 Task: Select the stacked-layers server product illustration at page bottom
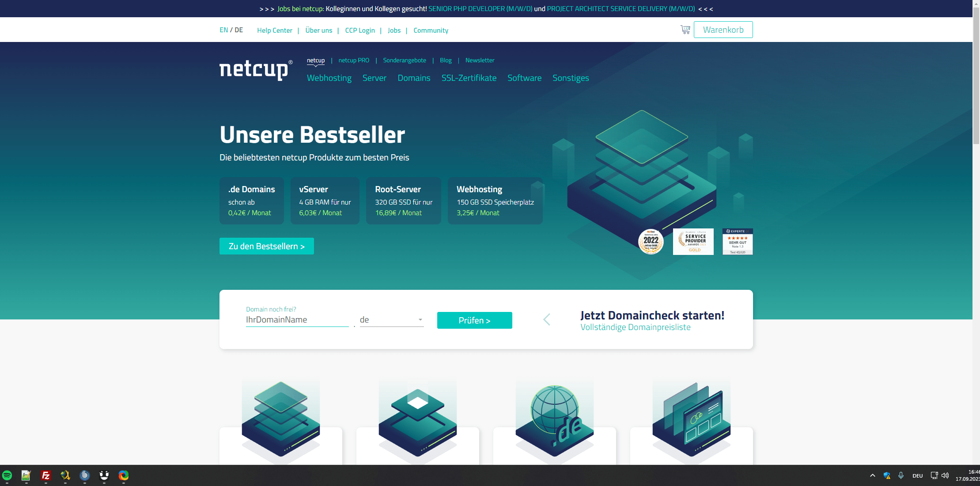pos(281,419)
